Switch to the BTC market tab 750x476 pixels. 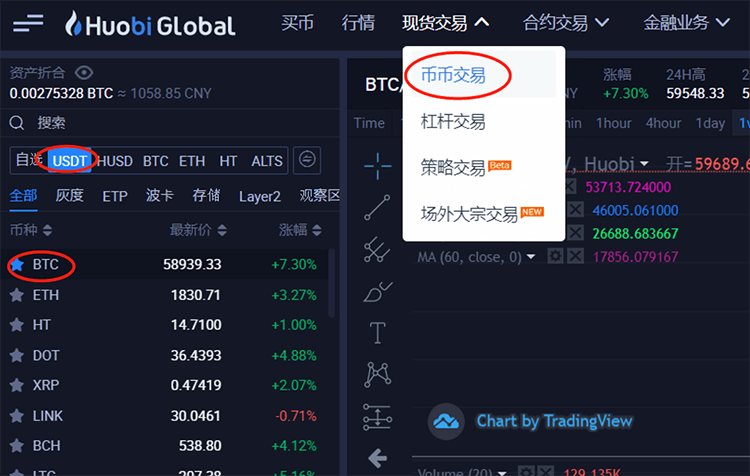(x=155, y=161)
